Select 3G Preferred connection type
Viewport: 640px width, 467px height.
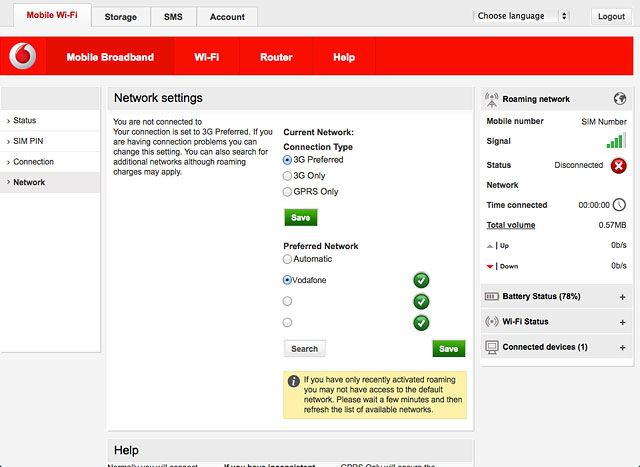(x=287, y=160)
